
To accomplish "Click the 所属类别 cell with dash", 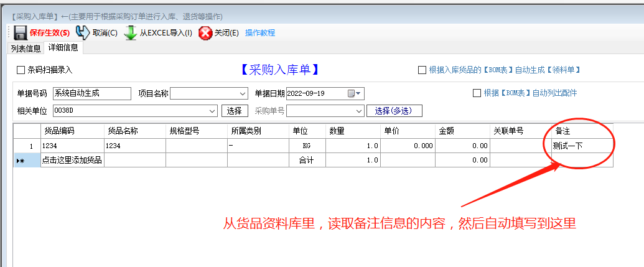I will point(258,146).
